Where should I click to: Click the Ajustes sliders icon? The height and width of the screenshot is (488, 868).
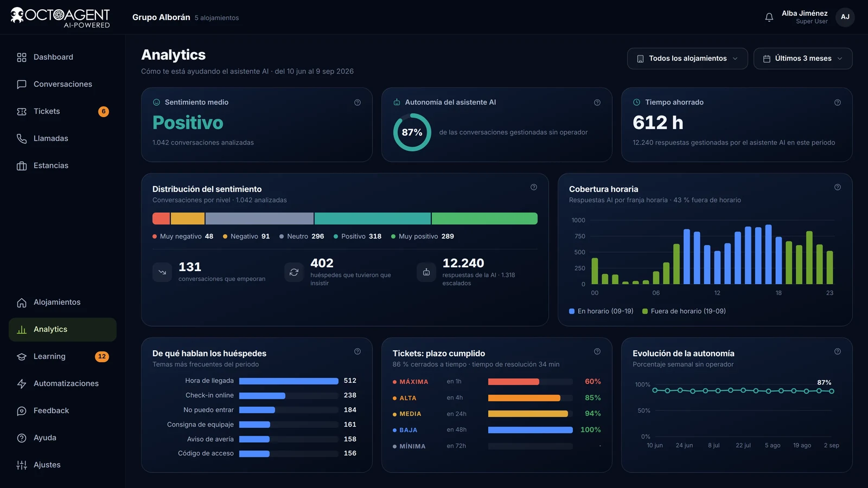pos(22,465)
